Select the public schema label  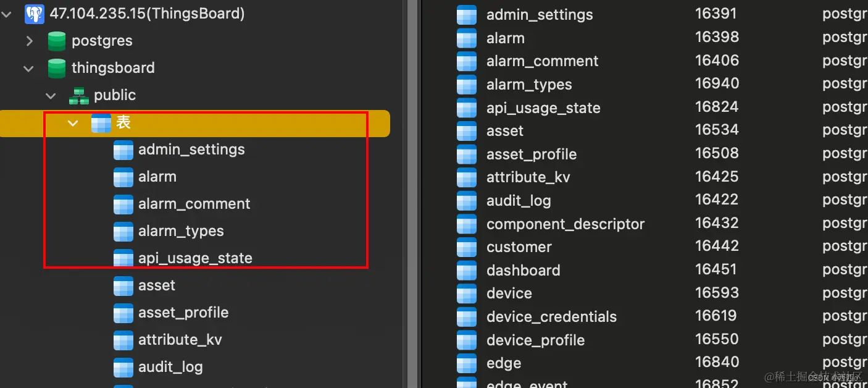tap(115, 95)
